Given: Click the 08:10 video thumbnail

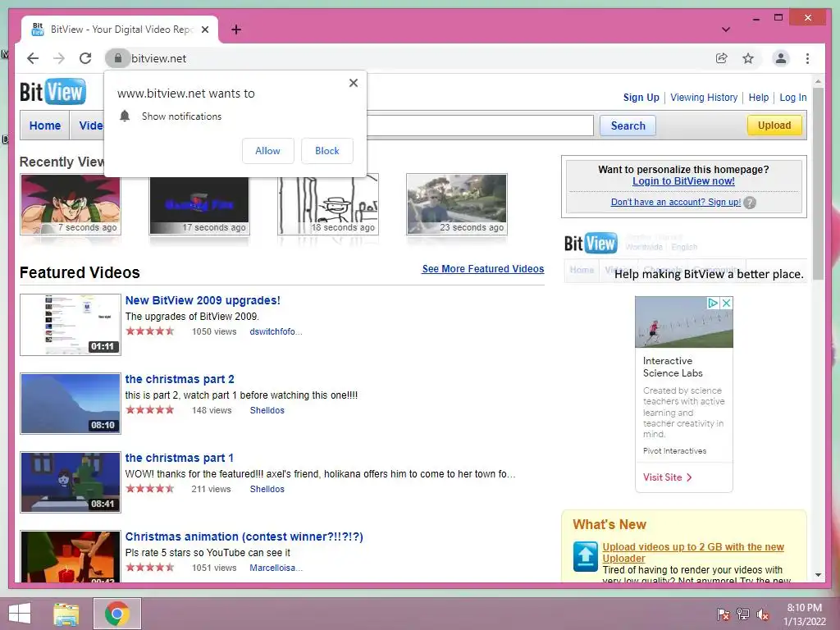Looking at the screenshot, I should (71, 404).
